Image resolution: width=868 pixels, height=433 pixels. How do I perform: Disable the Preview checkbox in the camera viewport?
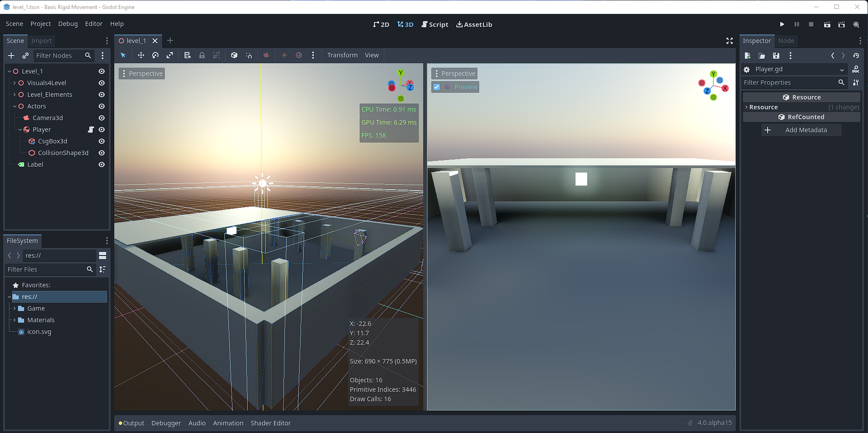click(437, 87)
